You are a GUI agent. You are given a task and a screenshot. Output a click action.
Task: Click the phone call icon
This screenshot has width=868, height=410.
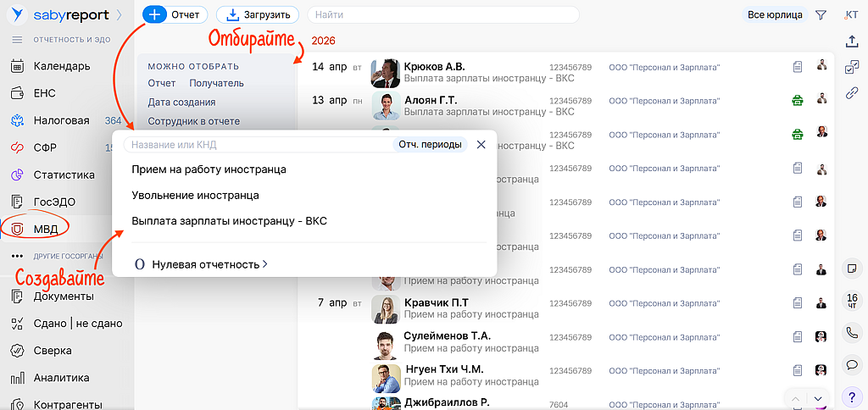coord(852,333)
